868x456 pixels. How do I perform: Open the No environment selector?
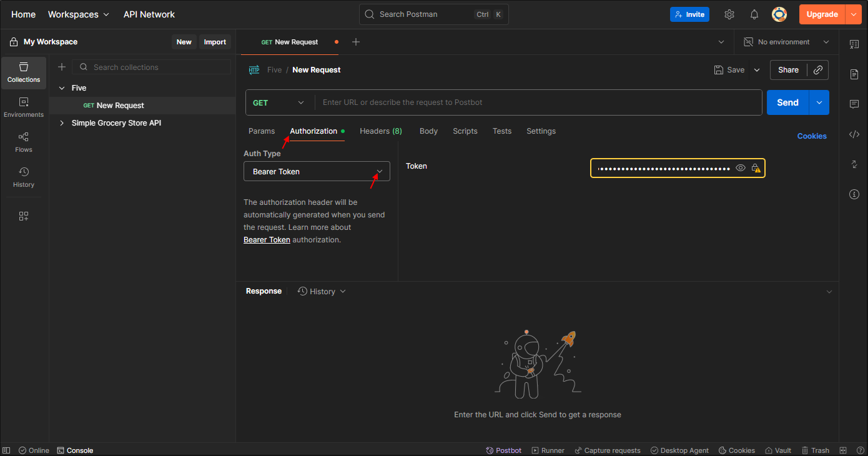[786, 42]
